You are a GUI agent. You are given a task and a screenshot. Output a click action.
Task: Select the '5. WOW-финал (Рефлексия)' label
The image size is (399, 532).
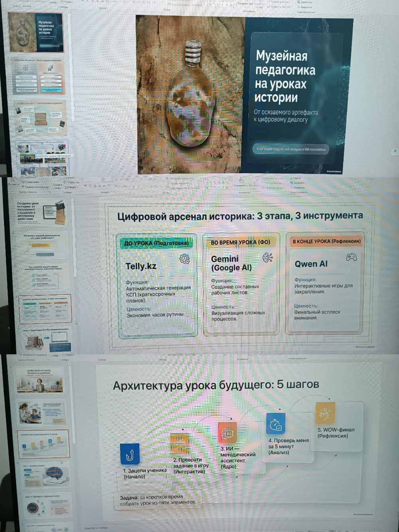(x=336, y=433)
